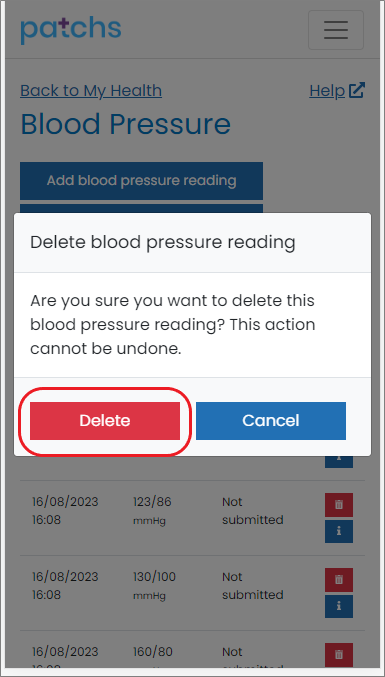Click trash icon for the 160/80 reading

pos(339,655)
